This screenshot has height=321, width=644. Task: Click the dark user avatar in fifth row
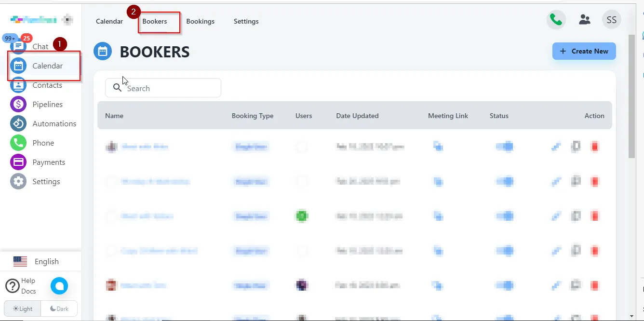coord(302,285)
